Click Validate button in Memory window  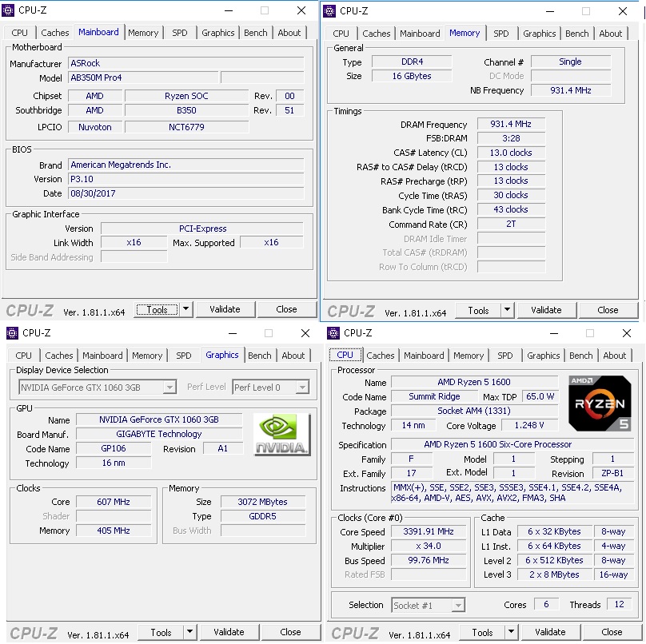546,310
